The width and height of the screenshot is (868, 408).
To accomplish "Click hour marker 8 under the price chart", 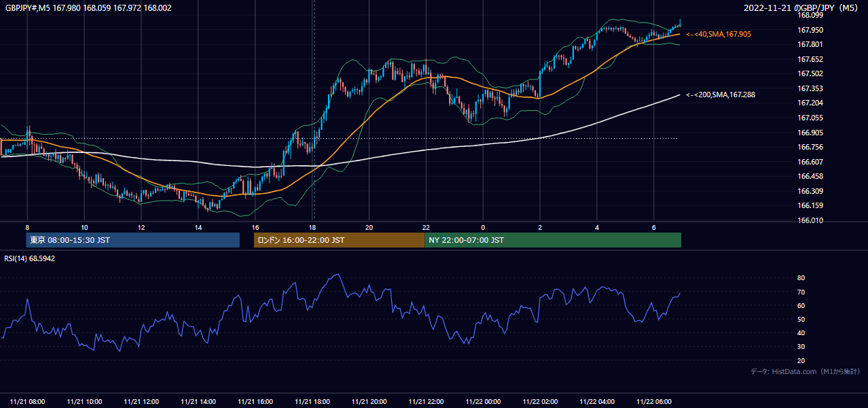I will click(x=27, y=227).
